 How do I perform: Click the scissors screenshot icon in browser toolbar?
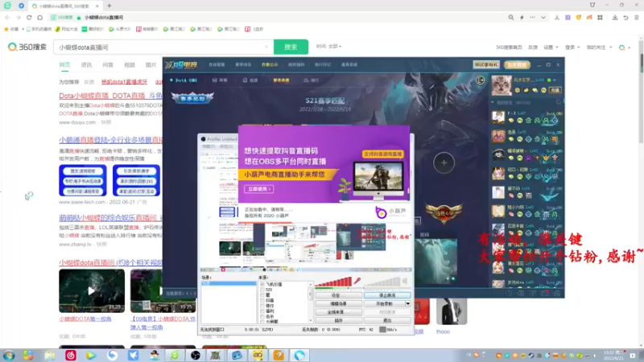(557, 18)
